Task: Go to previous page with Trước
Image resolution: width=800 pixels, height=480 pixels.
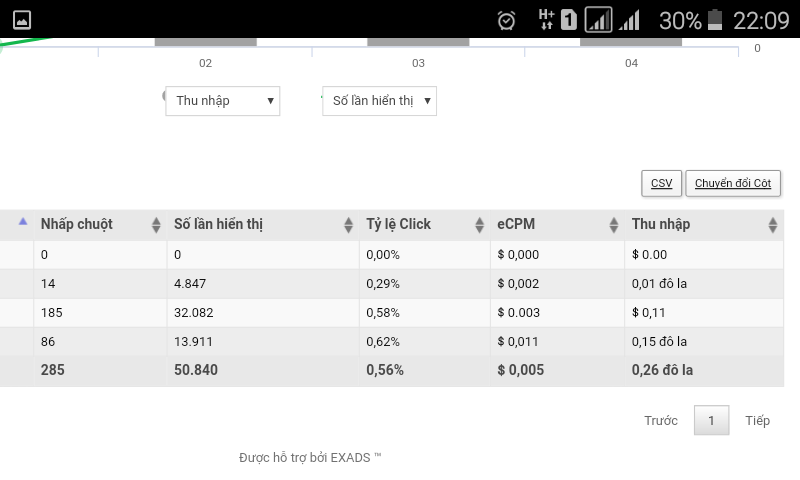Action: click(661, 421)
